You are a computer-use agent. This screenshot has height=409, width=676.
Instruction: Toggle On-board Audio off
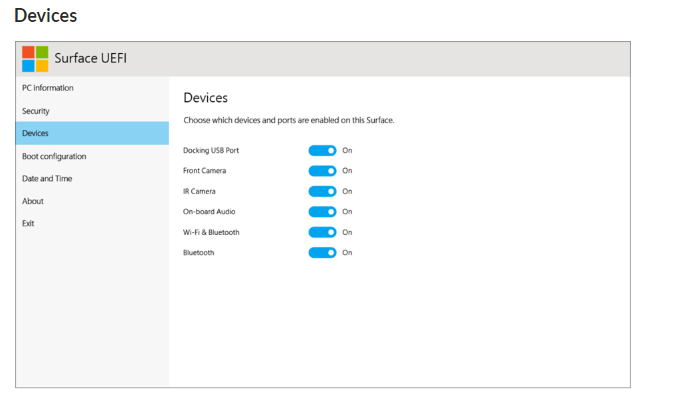pos(322,212)
